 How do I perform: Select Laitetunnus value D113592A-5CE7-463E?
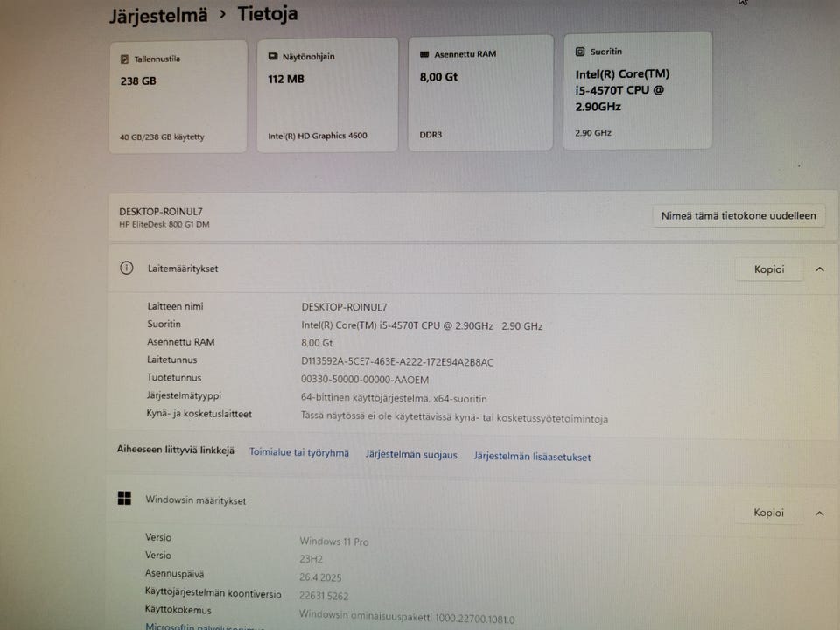[x=397, y=362]
